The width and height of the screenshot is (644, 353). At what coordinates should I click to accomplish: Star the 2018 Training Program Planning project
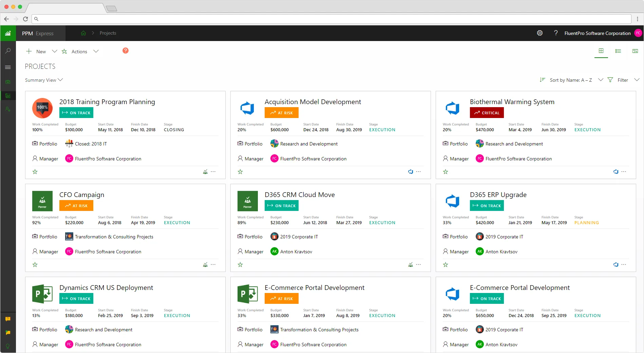click(x=35, y=172)
